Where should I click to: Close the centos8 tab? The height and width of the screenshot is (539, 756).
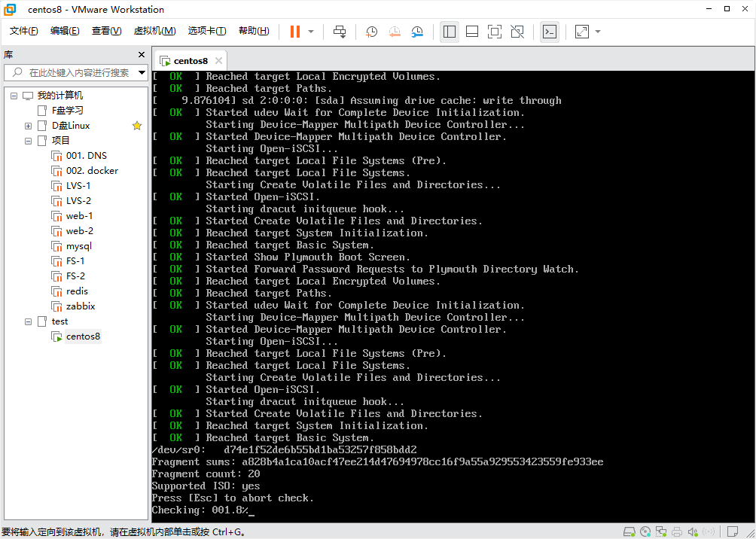click(218, 61)
